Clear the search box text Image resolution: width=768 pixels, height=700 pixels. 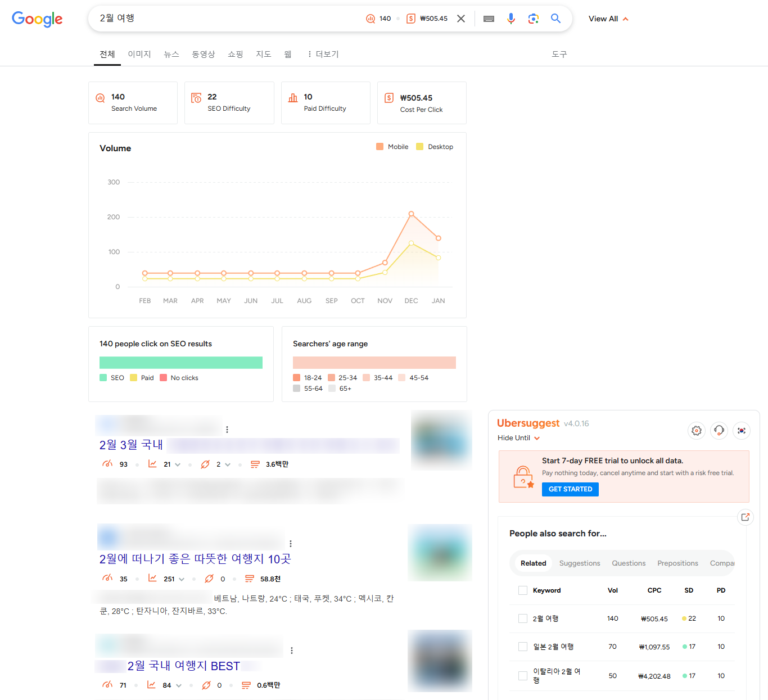click(x=461, y=19)
